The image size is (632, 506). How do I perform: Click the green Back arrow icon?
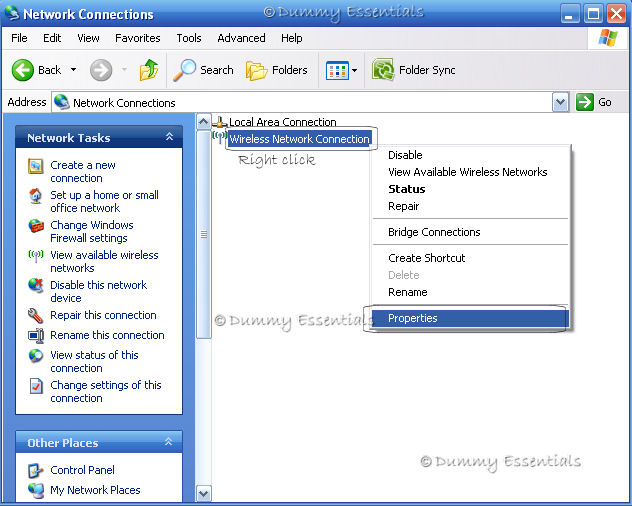pyautogui.click(x=23, y=70)
